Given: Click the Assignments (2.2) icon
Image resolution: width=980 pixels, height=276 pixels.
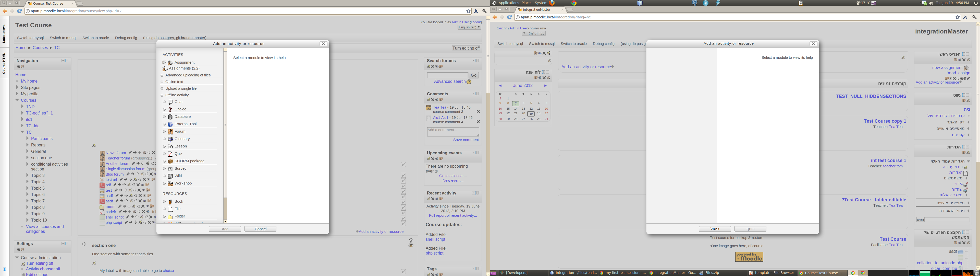Looking at the screenshot, I should [165, 69].
